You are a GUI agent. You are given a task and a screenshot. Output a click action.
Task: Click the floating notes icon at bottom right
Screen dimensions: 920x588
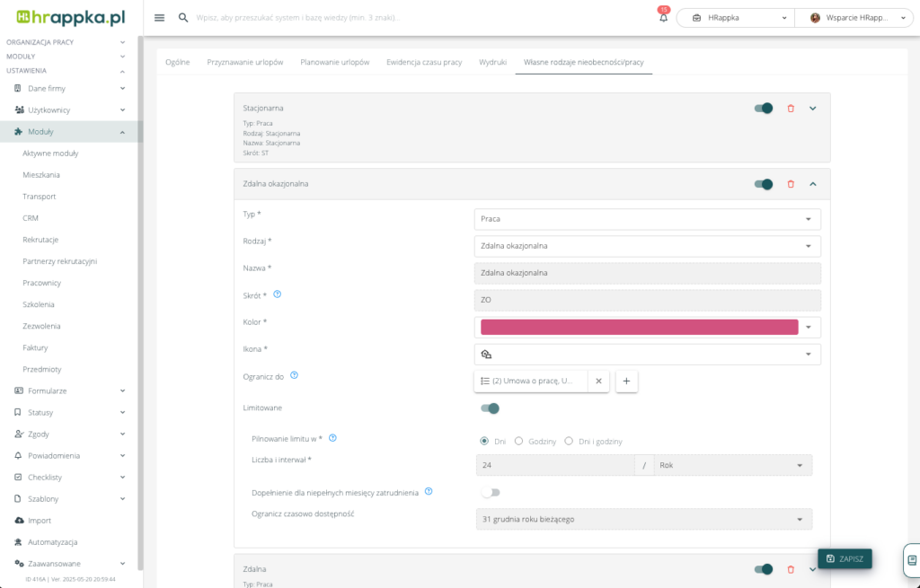911,559
